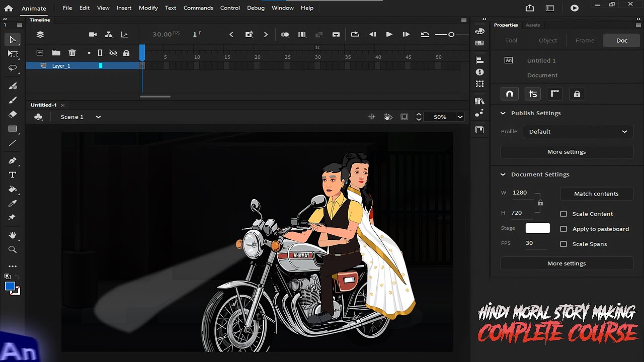Viewport: 644px width, 362px height.
Task: Open the Commands menu
Action: pos(198,8)
